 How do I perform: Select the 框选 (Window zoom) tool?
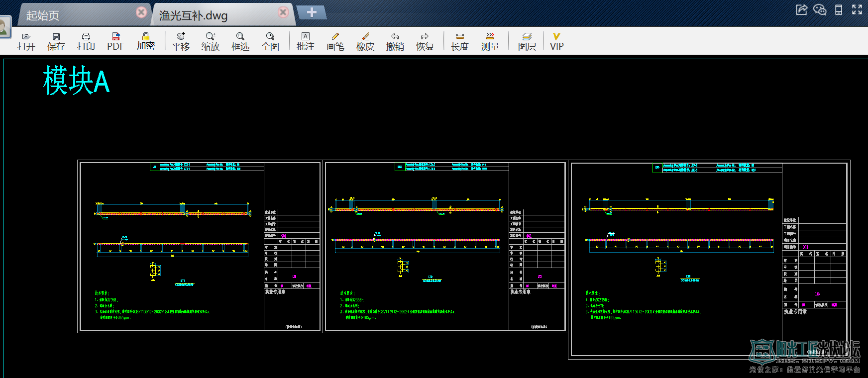pos(240,42)
